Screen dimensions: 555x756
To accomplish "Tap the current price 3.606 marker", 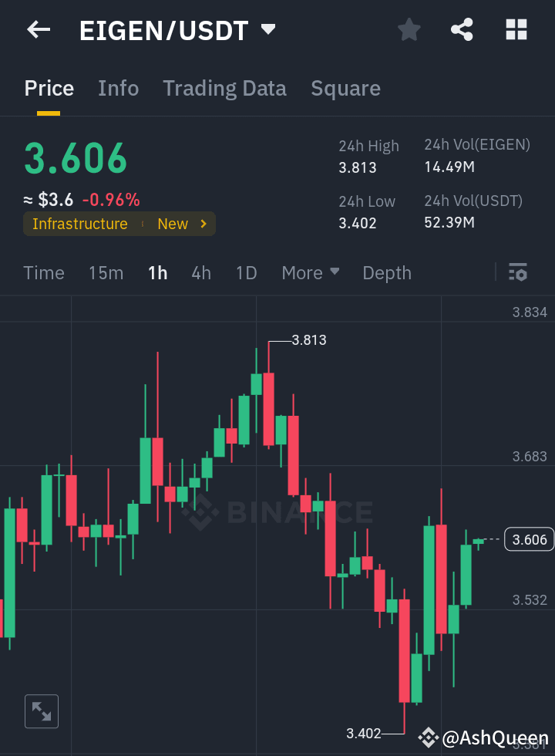I will (529, 539).
